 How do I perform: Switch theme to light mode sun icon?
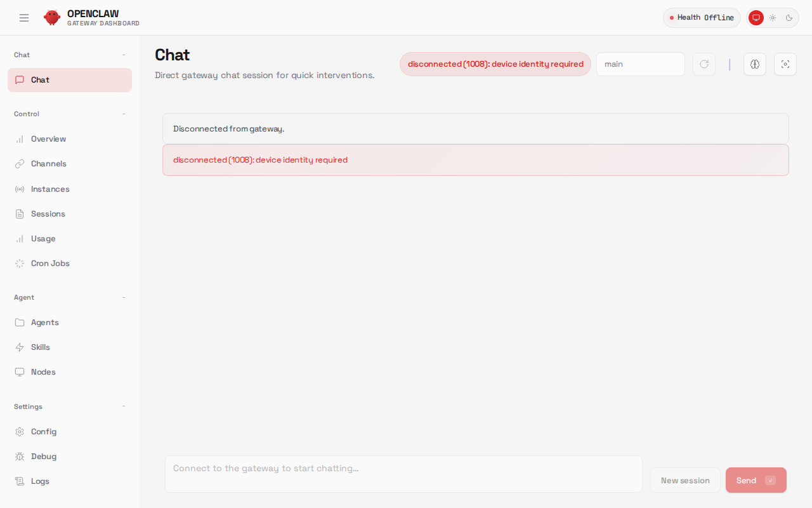773,18
